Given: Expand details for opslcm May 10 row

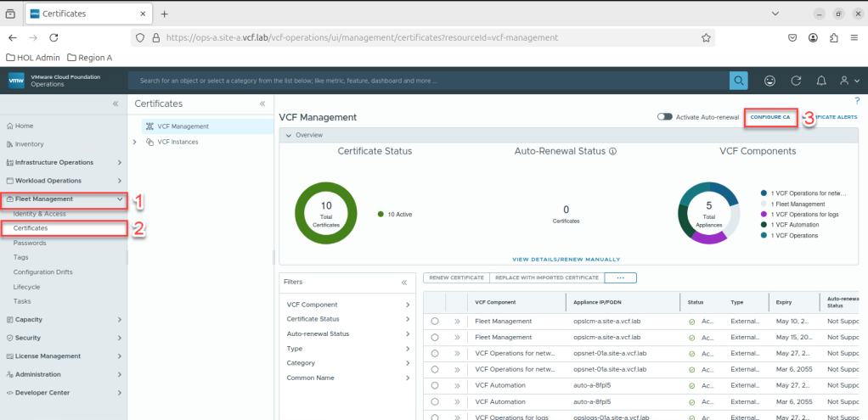Looking at the screenshot, I should (x=457, y=321).
